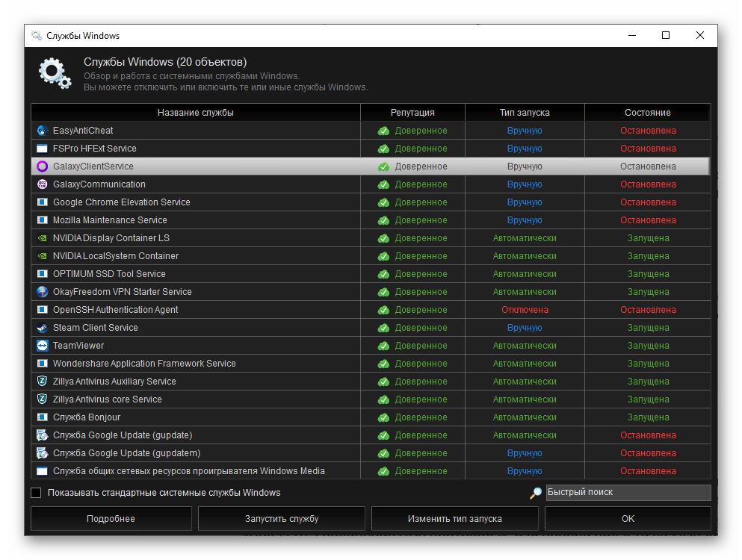
Task: Select OPTIMUM SSD Tool Service name
Action: tap(109, 274)
